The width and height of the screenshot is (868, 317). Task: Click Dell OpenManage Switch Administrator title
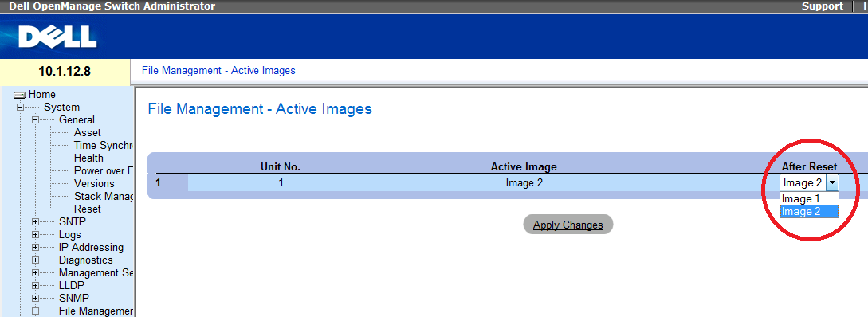coord(112,6)
